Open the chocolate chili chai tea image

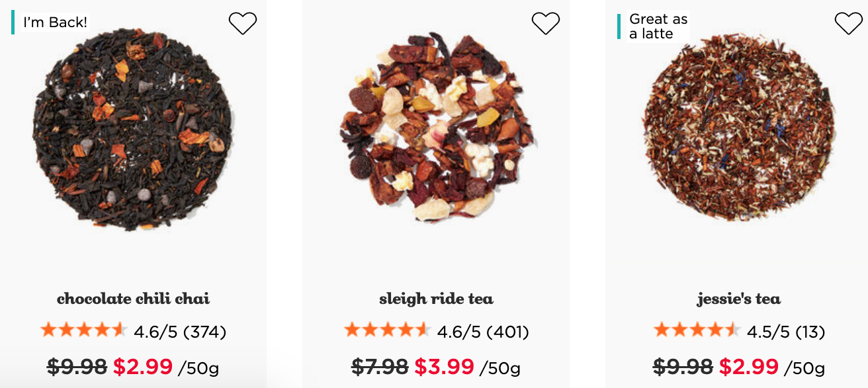[133, 129]
